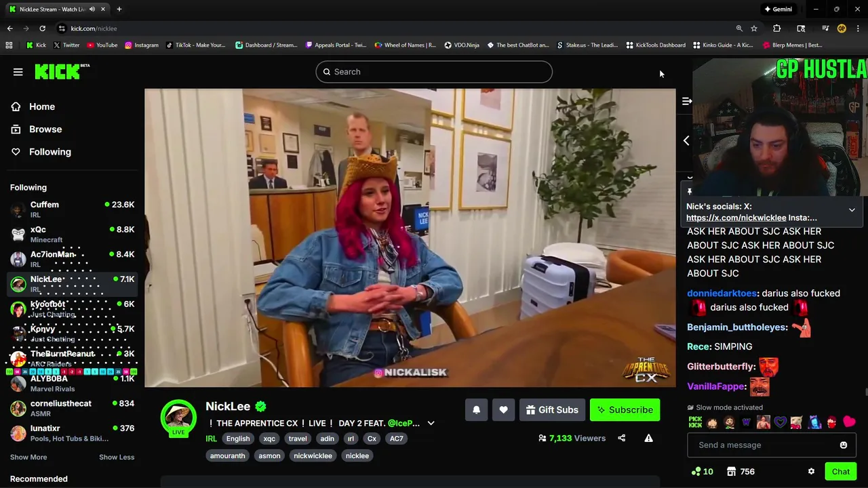Click the English tag
The height and width of the screenshot is (488, 868).
(238, 439)
